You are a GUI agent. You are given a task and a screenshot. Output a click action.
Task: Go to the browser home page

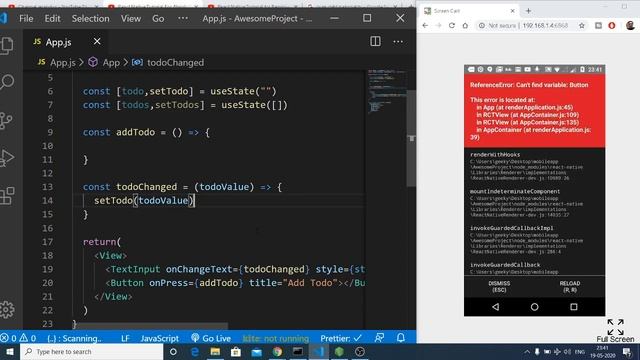click(x=465, y=25)
